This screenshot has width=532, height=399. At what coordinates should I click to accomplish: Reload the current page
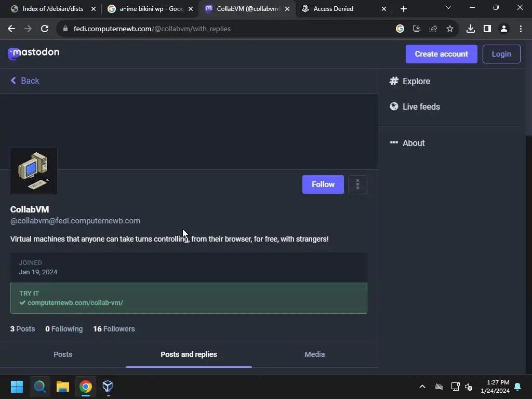pos(45,29)
